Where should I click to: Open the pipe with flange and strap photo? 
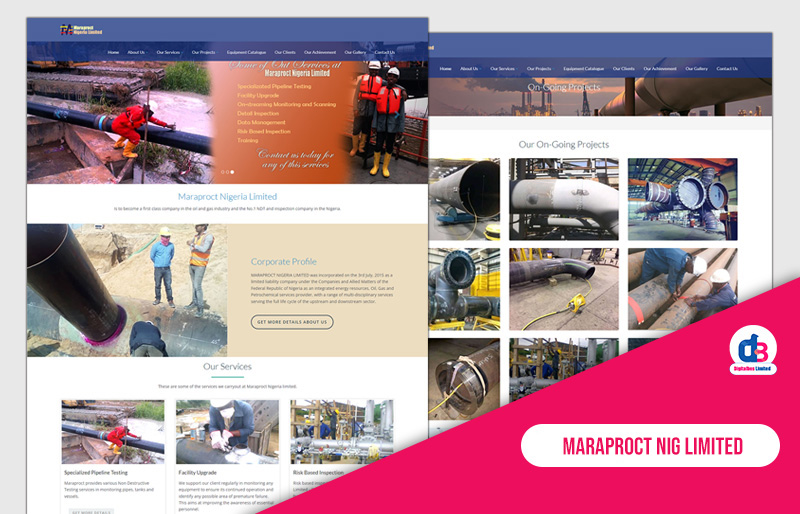(x=464, y=379)
